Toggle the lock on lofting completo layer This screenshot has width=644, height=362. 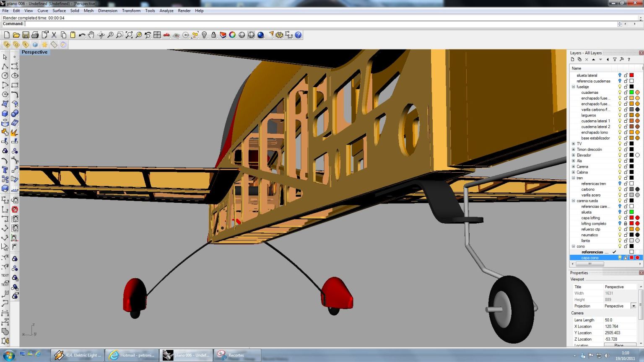coord(626,224)
